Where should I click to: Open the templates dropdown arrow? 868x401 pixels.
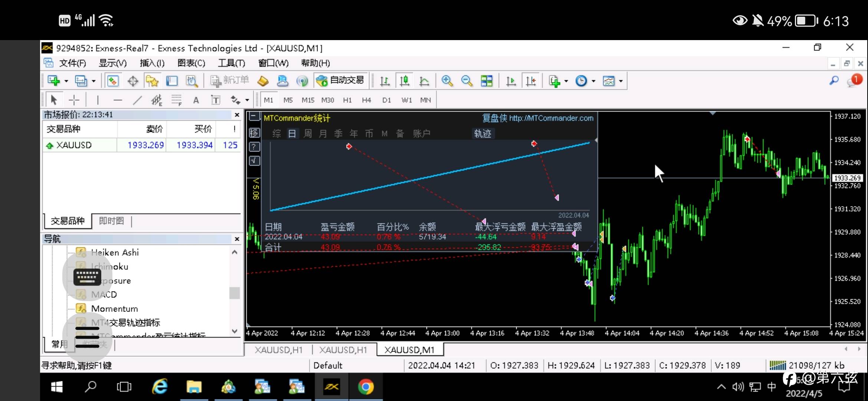pos(621,81)
